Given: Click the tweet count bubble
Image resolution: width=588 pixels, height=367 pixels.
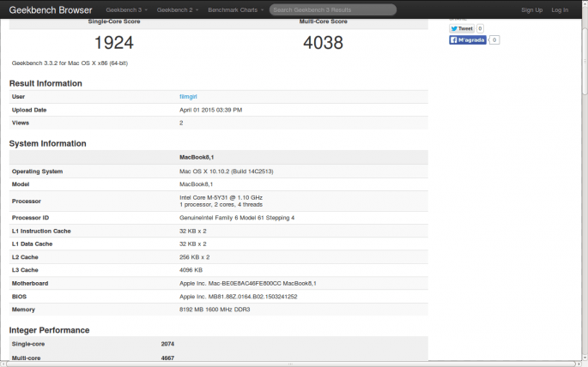Looking at the screenshot, I should coord(480,28).
